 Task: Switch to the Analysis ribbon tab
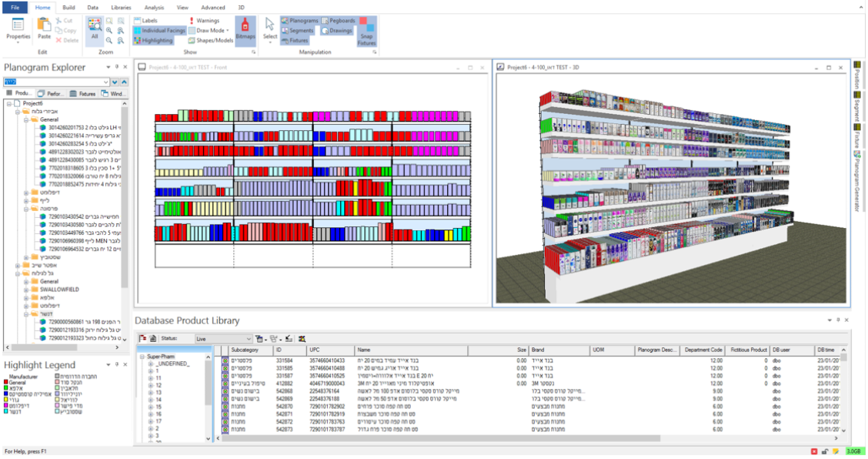point(154,8)
